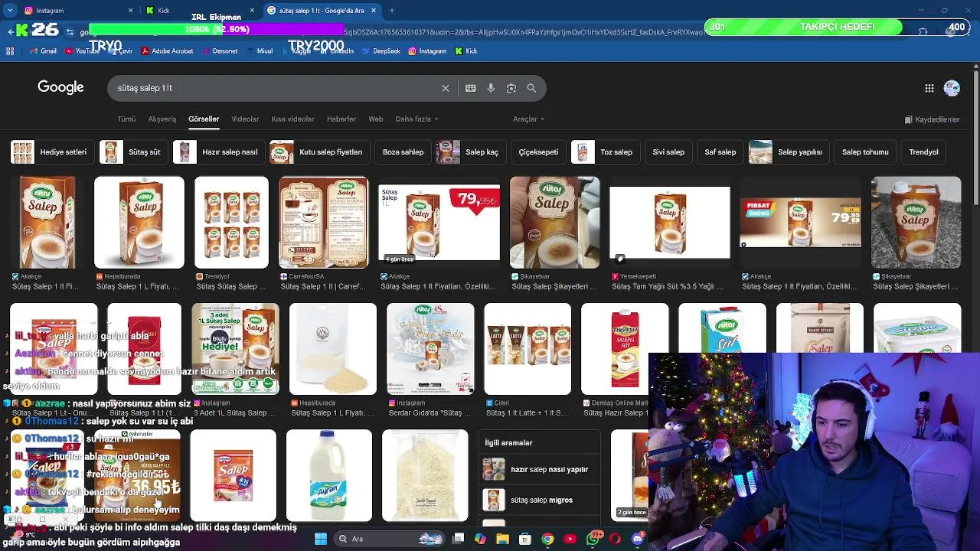980x551 pixels.
Task: Open Google Lens image search
Action: [511, 88]
